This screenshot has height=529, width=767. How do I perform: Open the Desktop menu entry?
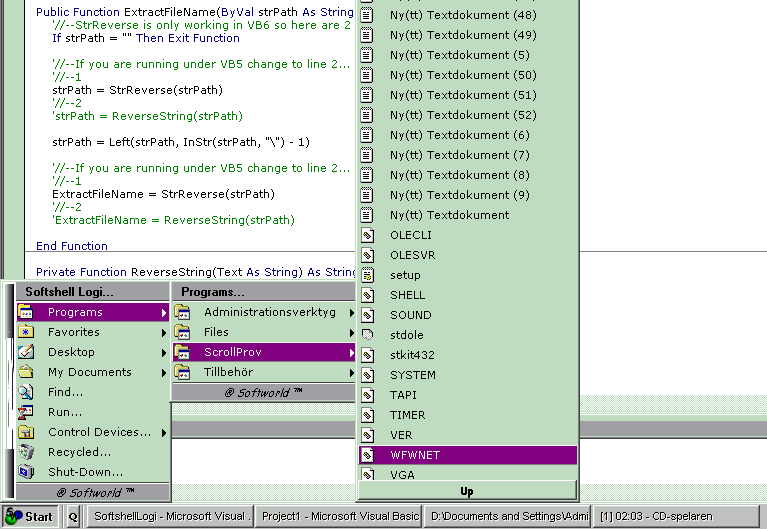tap(72, 352)
